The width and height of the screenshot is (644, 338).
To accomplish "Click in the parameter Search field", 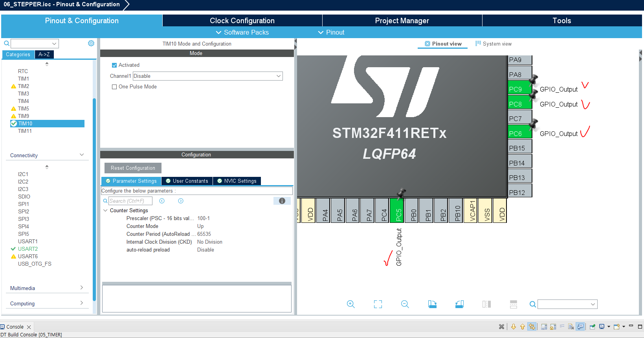I will click(130, 201).
